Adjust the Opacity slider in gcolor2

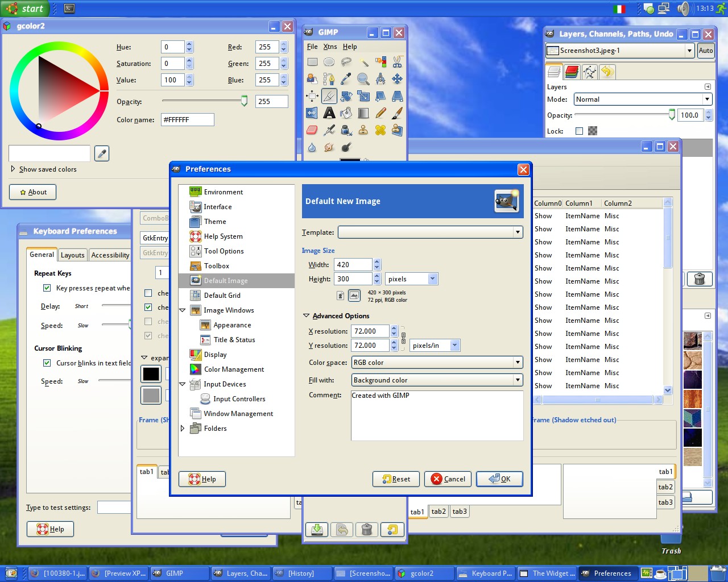click(x=244, y=101)
